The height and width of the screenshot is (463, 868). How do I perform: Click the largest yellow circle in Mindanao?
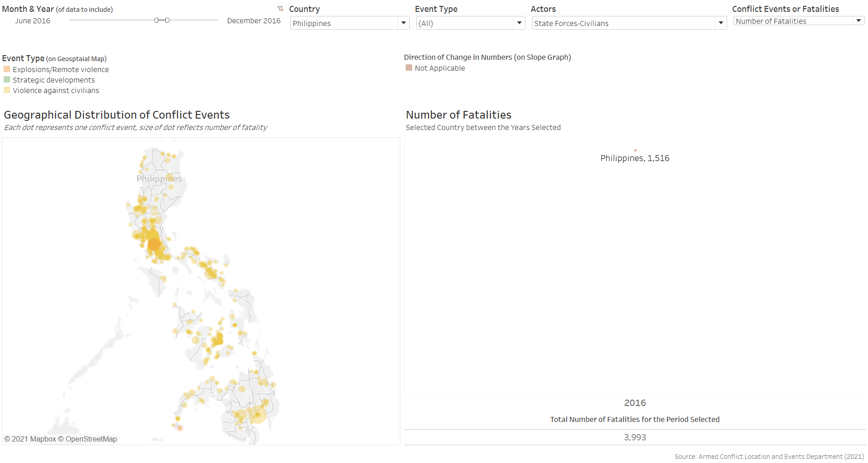tap(257, 415)
